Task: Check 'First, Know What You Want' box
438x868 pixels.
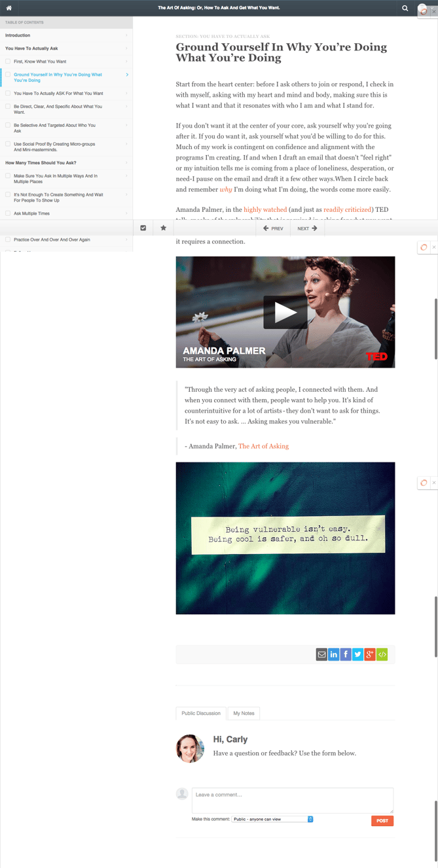Action: (x=8, y=61)
